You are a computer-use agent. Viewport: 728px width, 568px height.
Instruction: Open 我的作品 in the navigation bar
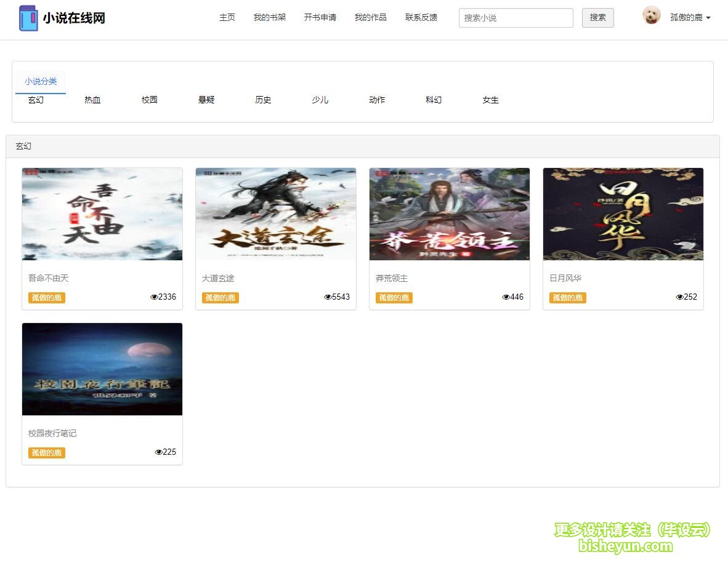pyautogui.click(x=371, y=18)
